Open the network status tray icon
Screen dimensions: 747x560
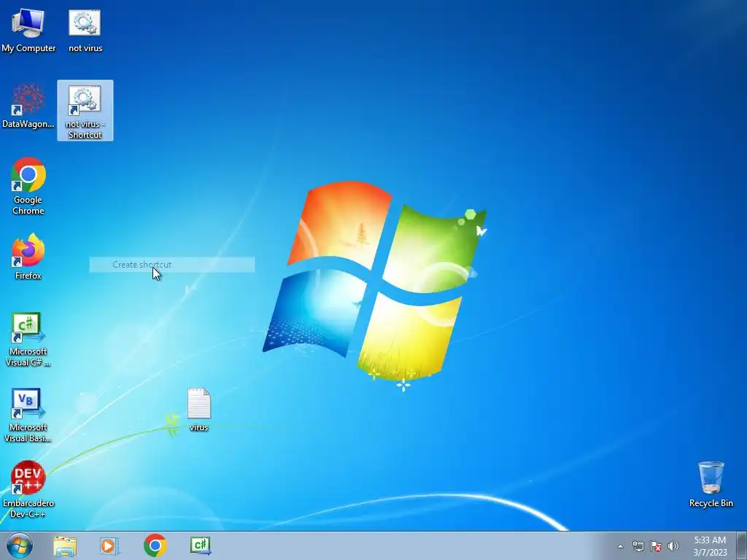tap(638, 546)
